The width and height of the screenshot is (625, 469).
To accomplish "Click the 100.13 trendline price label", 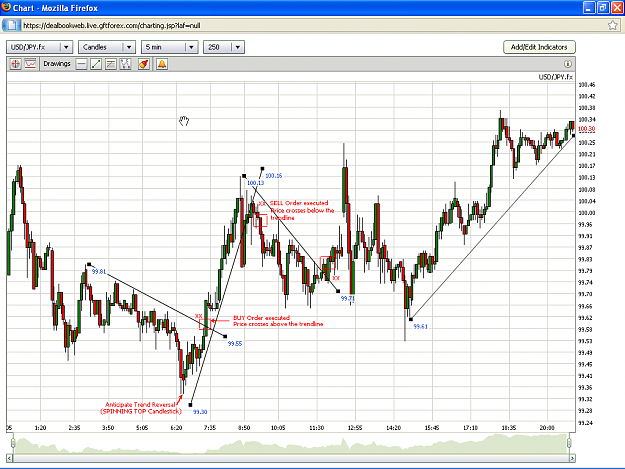I will coord(256,183).
